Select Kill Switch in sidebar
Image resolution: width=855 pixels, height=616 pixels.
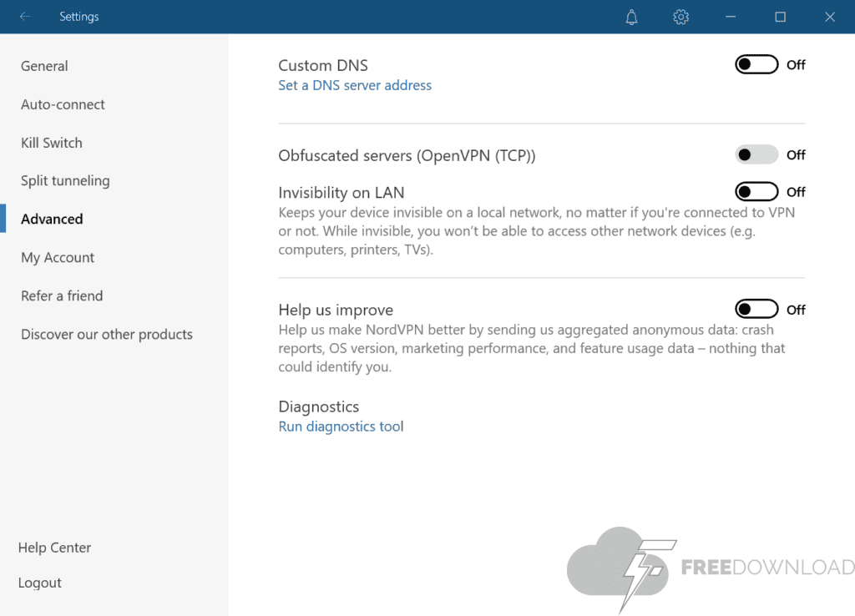52,143
